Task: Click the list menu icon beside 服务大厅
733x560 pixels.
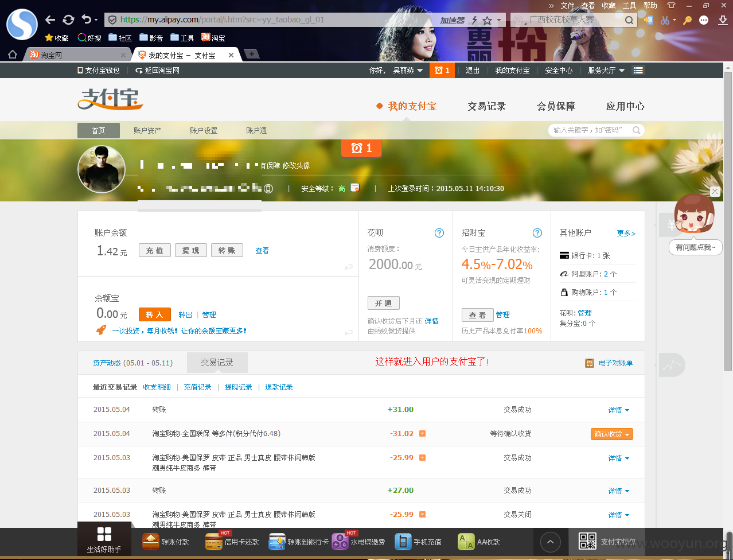Action: click(638, 70)
